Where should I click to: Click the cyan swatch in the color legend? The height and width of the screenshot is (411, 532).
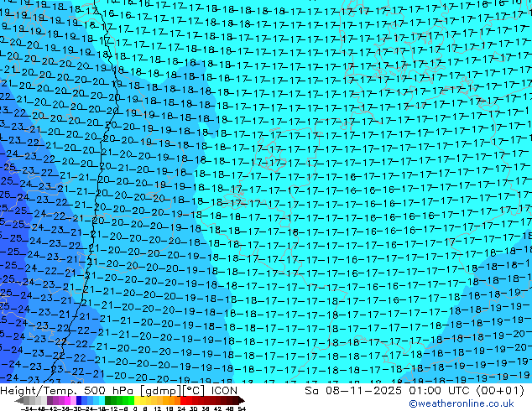102,401
